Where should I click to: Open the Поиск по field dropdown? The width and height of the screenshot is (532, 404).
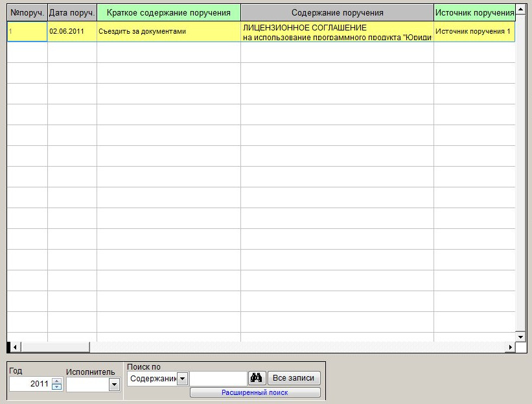(x=183, y=379)
